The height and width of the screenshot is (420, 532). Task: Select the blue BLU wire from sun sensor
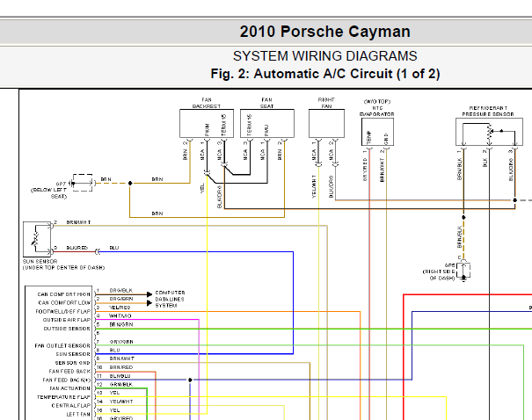[x=196, y=252]
